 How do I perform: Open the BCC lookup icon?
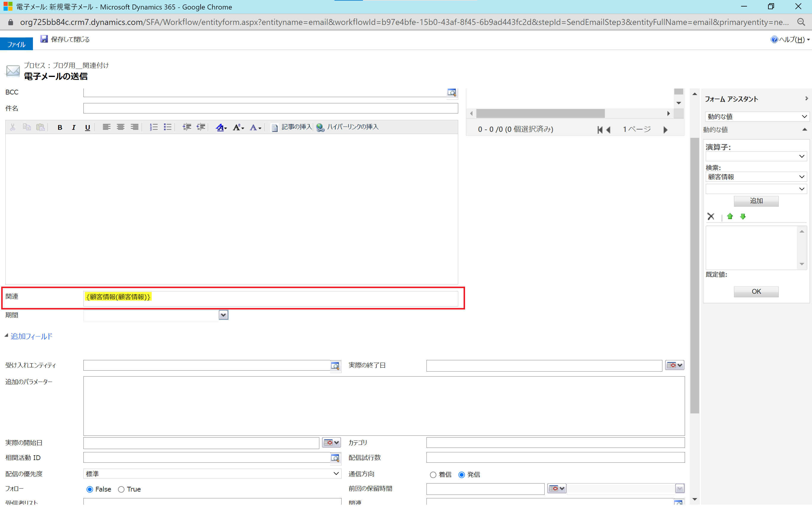pos(451,92)
